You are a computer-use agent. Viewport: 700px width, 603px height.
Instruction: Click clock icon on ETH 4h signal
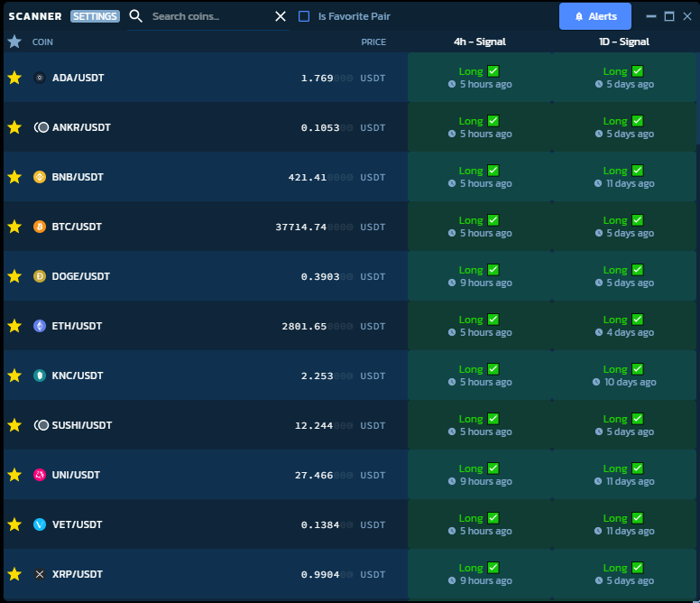452,332
